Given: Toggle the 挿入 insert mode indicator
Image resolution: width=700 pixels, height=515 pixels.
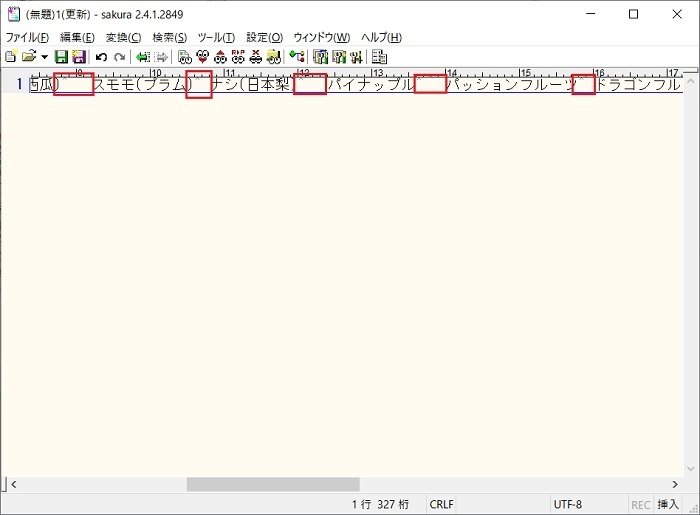Looking at the screenshot, I should coord(668,504).
